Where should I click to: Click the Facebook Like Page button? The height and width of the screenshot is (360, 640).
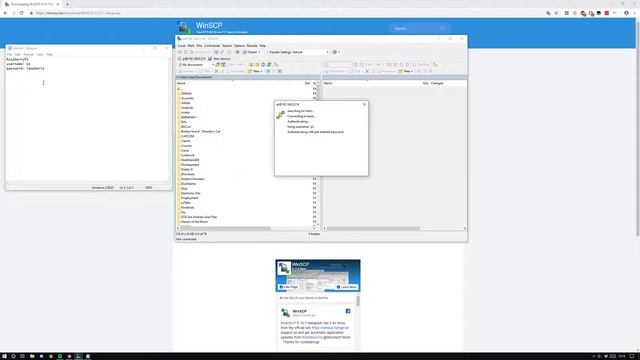289,287
